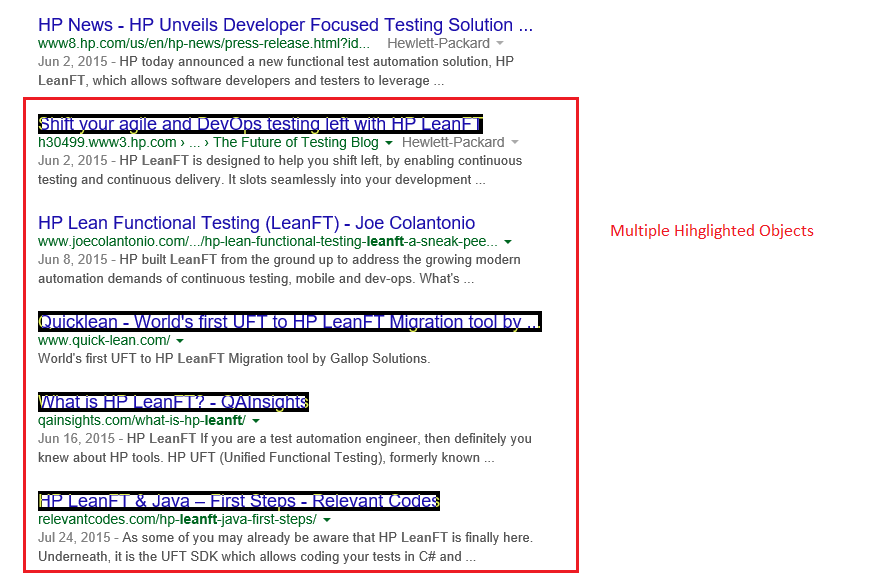
Task: Click the red 'Multiple Hihglighted Objects' annotation
Action: [x=711, y=231]
